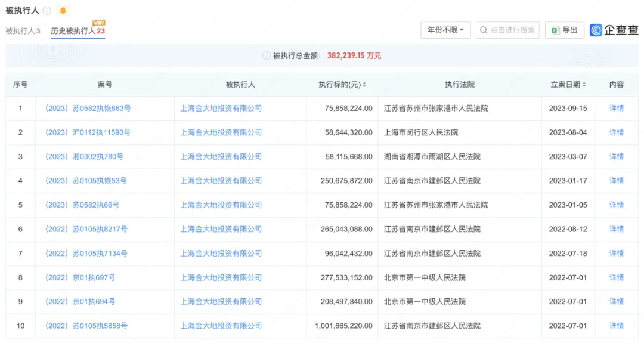Click the amount 250,675,872.00
Screen dimensions: 644x343
pos(346,181)
